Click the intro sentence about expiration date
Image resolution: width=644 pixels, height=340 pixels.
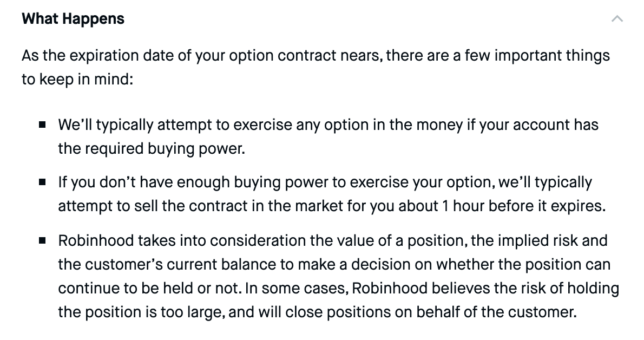[316, 67]
